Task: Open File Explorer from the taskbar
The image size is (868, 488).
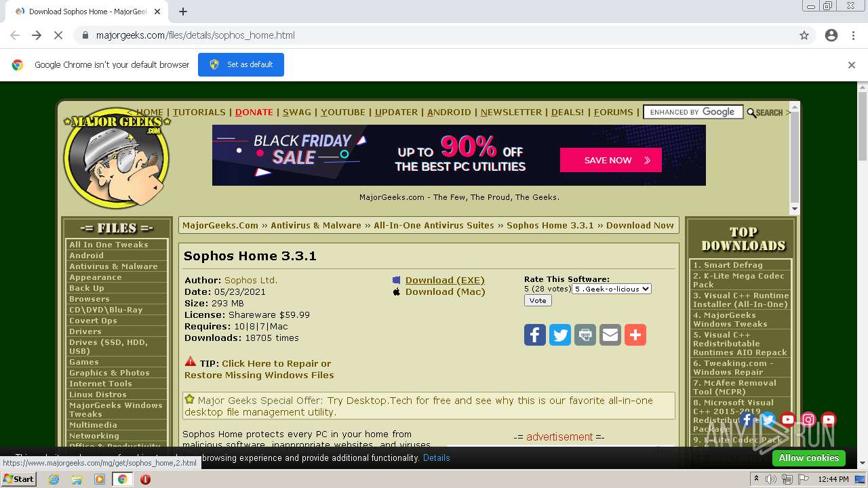Action: coord(77,479)
